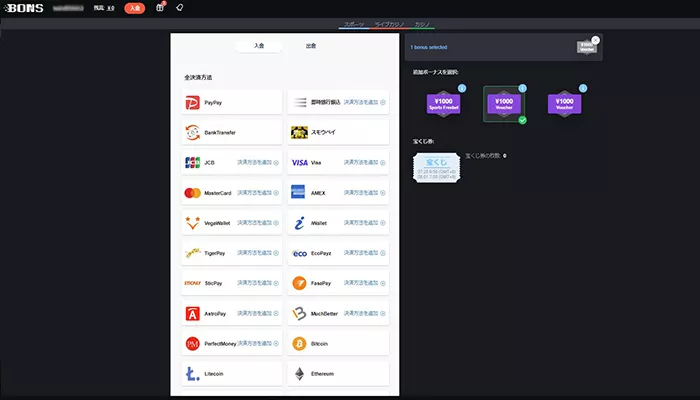This screenshot has height=400, width=700.
Task: Select the AstroPay icon
Action: [x=192, y=313]
